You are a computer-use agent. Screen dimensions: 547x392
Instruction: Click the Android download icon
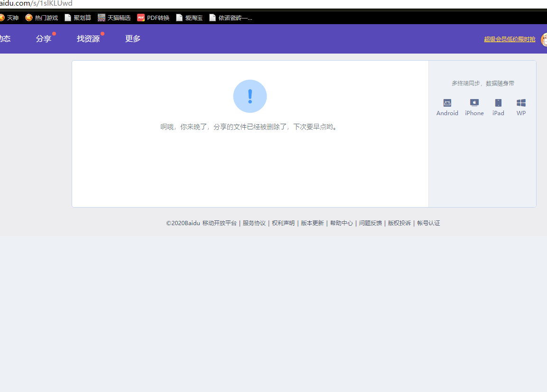click(x=447, y=103)
